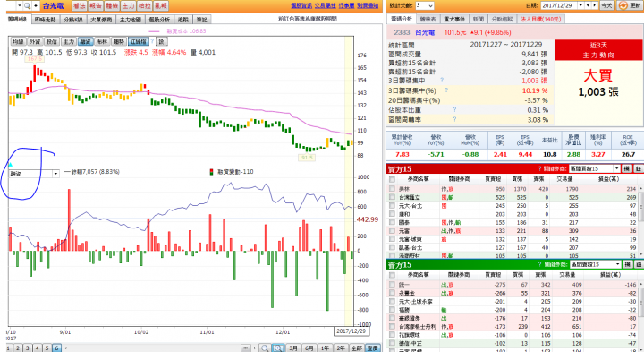Toggle the 主力 overlay on the chart
Screen dimensions: 644x352
tap(69, 41)
